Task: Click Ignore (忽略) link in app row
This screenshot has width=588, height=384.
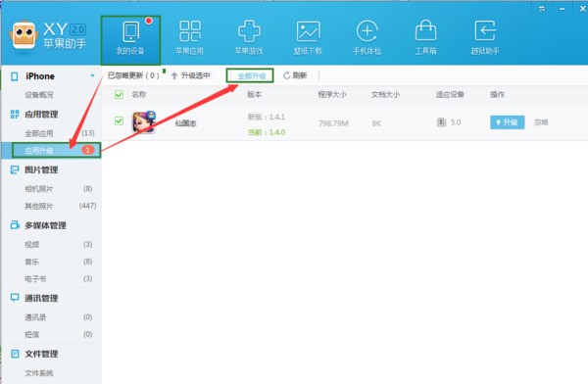Action: 541,122
